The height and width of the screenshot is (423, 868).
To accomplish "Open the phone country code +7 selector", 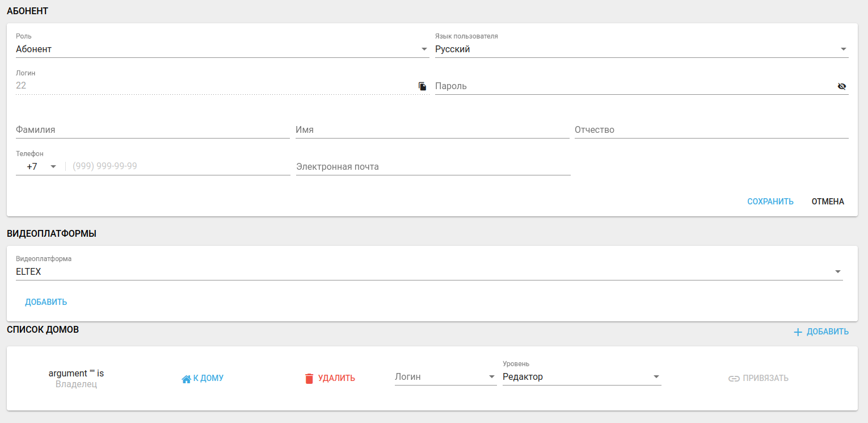I will click(x=40, y=167).
